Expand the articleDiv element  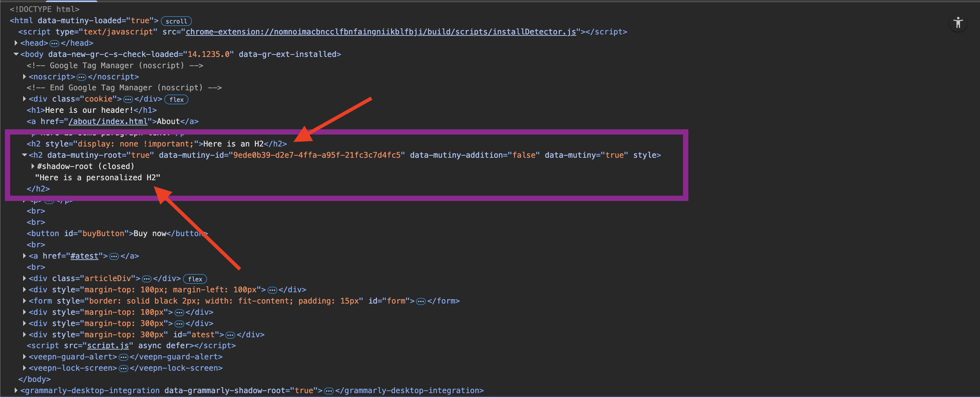pos(24,278)
